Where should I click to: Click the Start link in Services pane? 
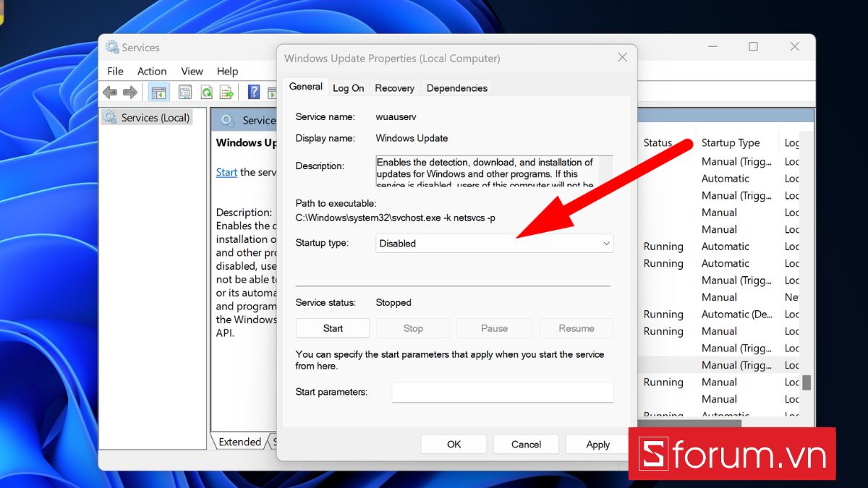tap(226, 172)
